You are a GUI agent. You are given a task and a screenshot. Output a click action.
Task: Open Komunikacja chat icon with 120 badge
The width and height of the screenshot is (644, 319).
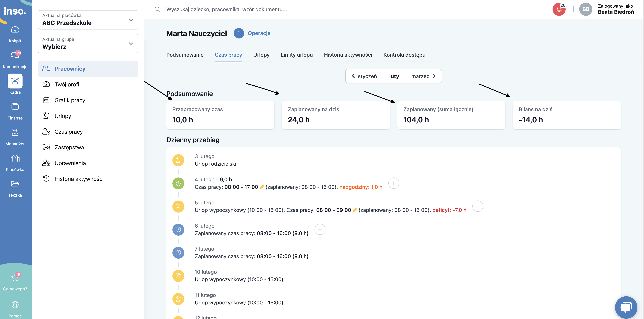16,55
